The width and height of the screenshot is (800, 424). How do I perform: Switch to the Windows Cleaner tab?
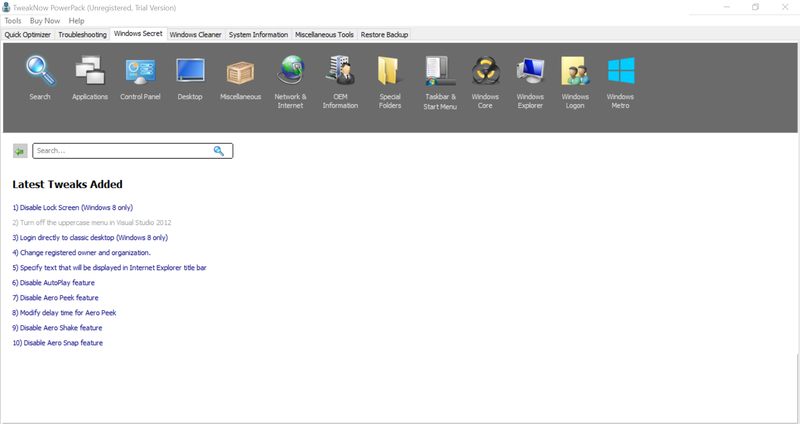click(x=195, y=35)
